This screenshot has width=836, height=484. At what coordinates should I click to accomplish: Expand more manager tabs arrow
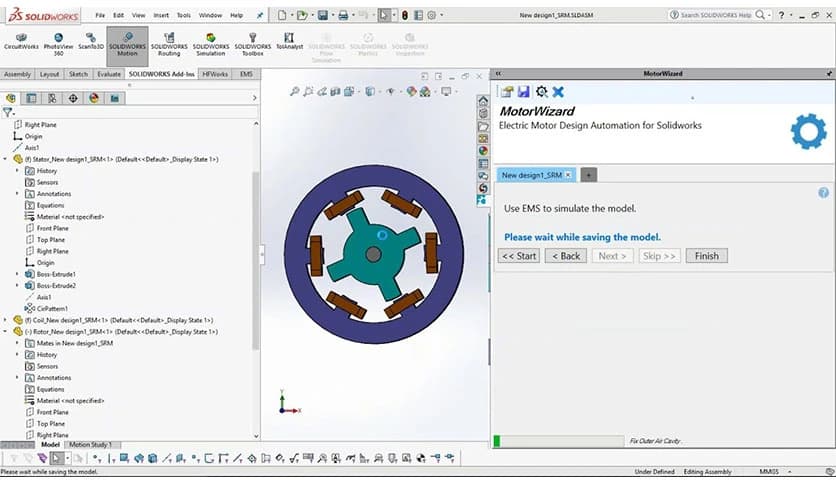coord(254,98)
